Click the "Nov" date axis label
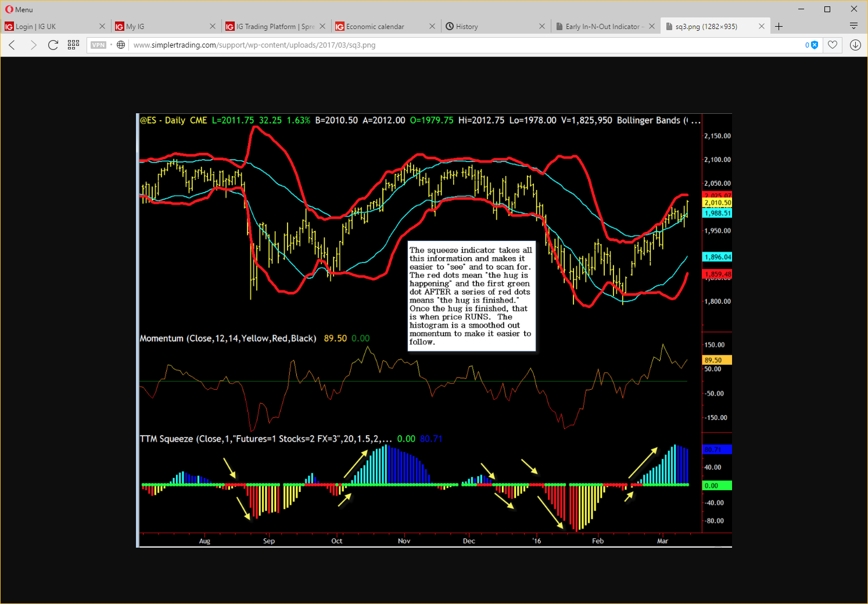Viewport: 868px width, 604px height. tap(404, 541)
